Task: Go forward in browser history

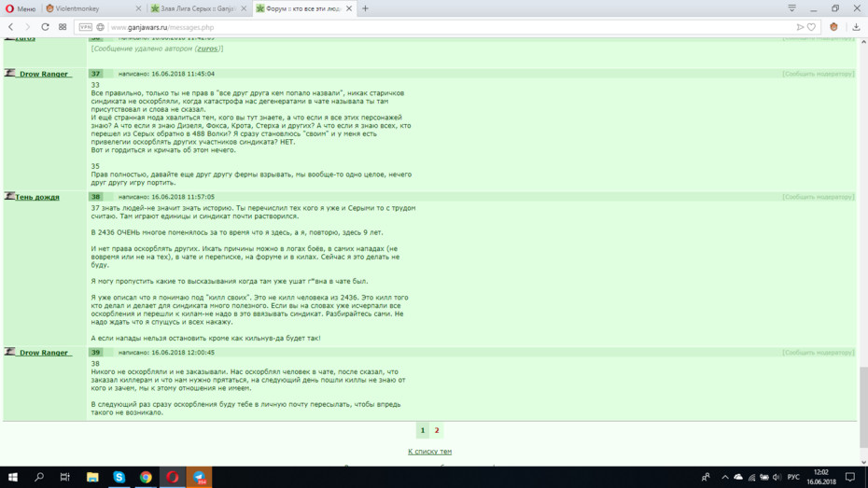Action: [27, 27]
